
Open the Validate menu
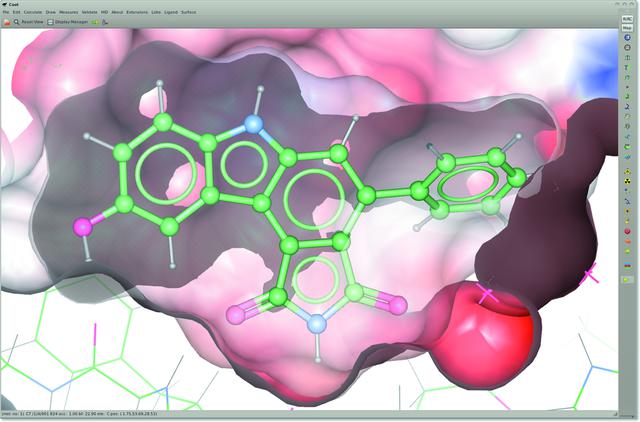pyautogui.click(x=89, y=12)
